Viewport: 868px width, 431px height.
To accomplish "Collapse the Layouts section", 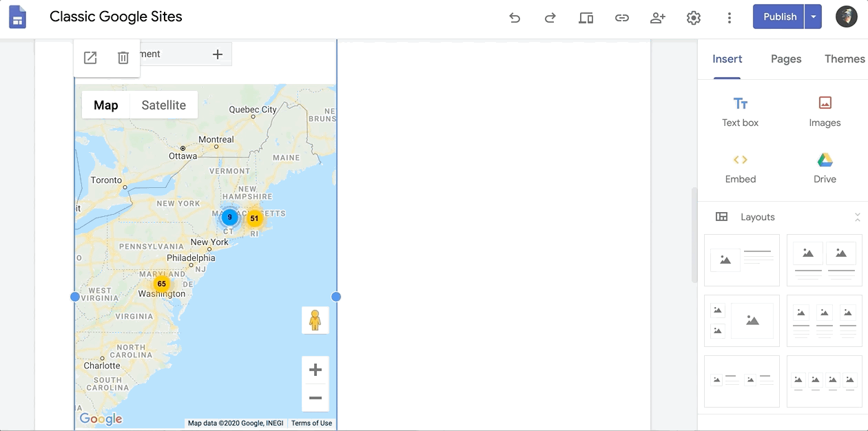I will click(858, 217).
